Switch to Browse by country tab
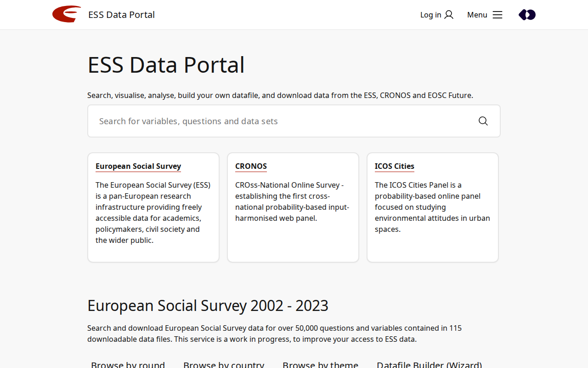 [x=224, y=364]
